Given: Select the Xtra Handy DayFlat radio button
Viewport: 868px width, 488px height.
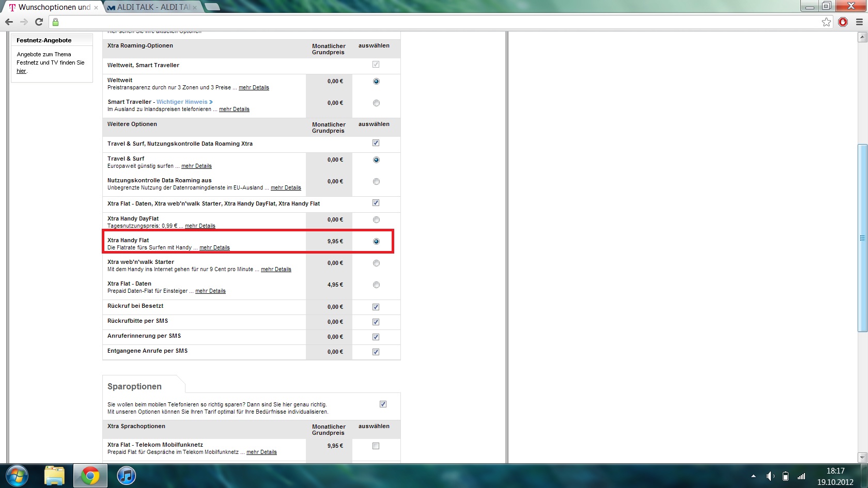Looking at the screenshot, I should click(376, 219).
